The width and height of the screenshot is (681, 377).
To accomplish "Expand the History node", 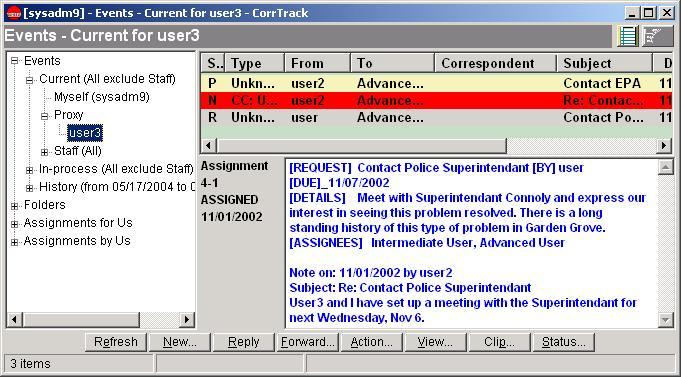I will (x=30, y=188).
